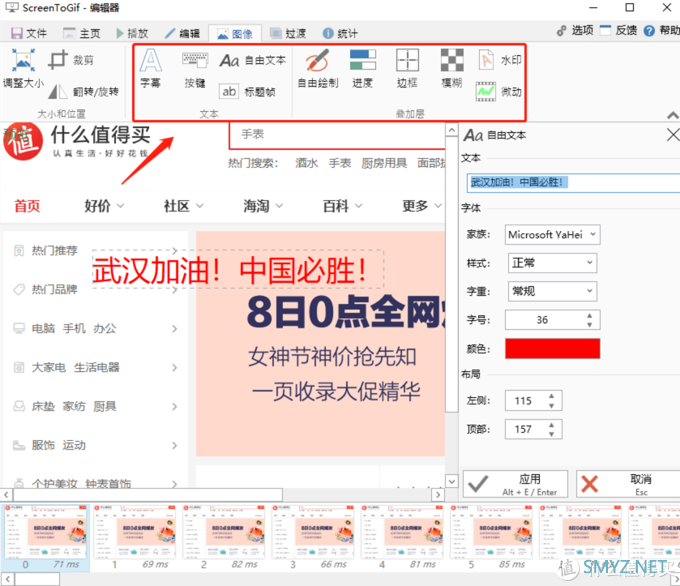
Task: Increase the 字号 font size value
Action: [589, 315]
